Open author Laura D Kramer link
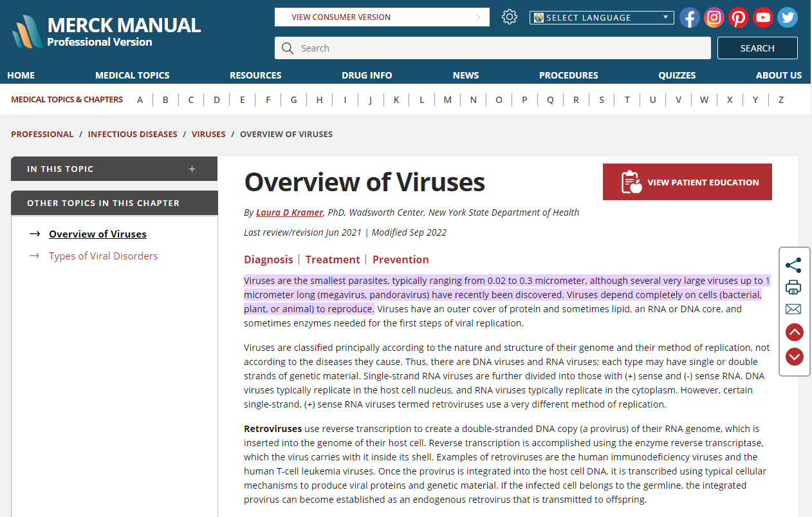 290,212
